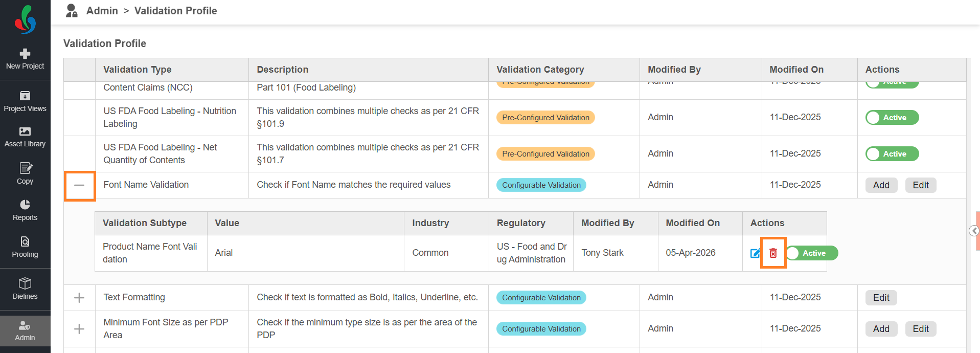The image size is (980, 353).
Task: Expand the Text Formatting row
Action: tap(79, 298)
